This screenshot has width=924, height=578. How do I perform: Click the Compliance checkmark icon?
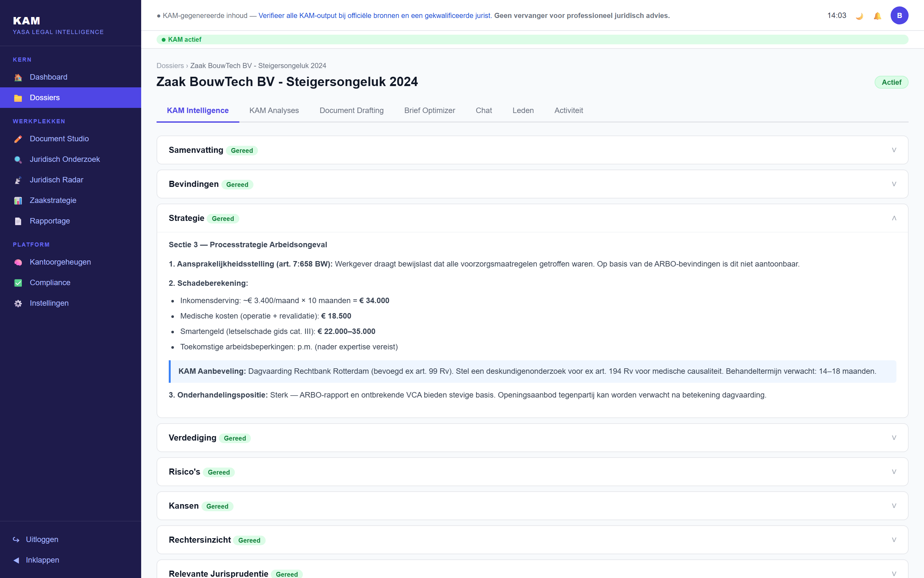point(18,283)
